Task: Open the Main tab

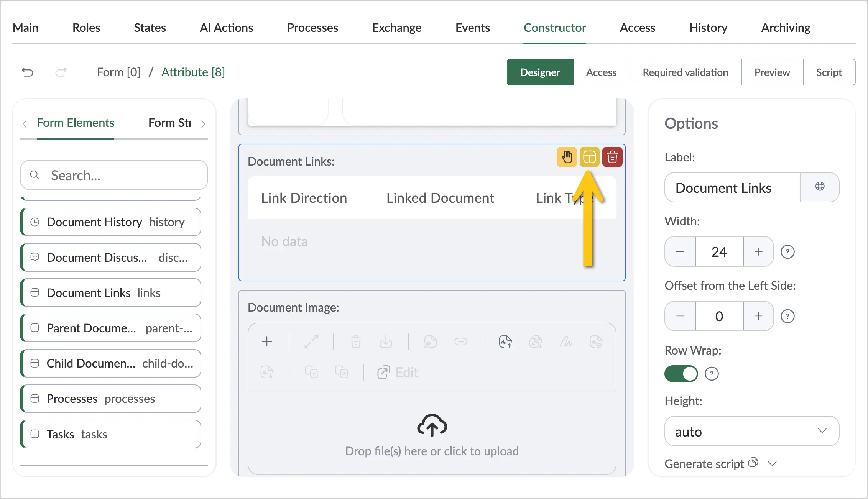Action: pos(25,28)
